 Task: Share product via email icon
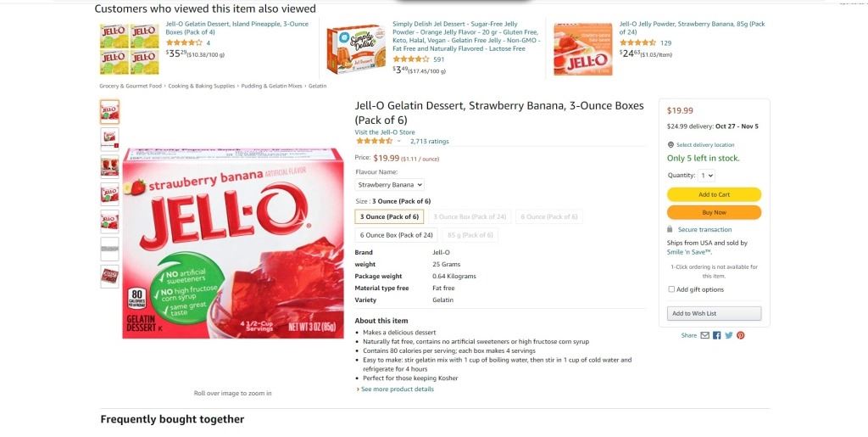[704, 335]
